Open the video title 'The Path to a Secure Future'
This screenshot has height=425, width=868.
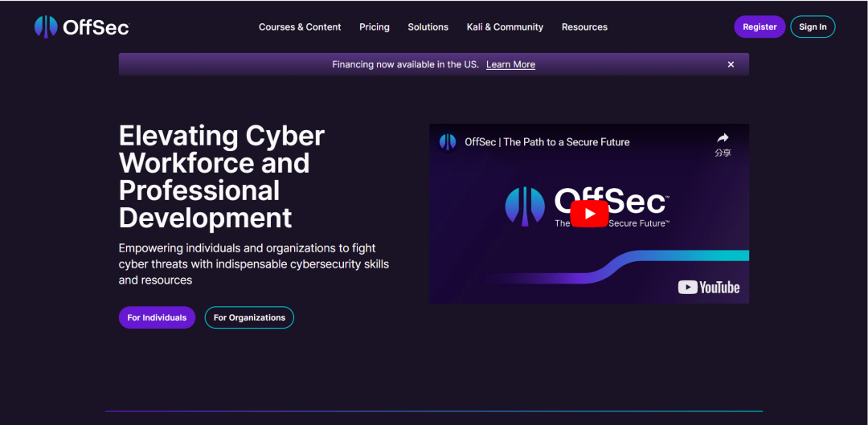pos(547,141)
